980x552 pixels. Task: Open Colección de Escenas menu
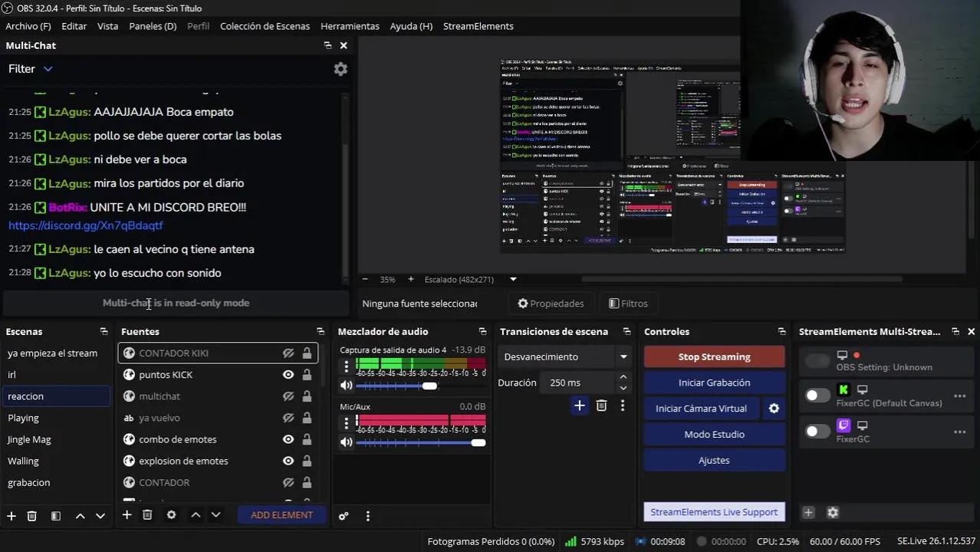(265, 26)
